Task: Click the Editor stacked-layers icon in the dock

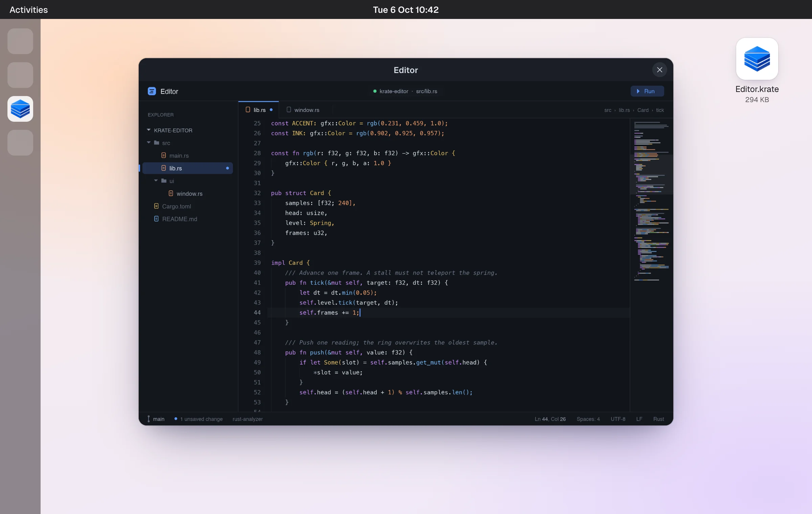Action: pos(20,109)
